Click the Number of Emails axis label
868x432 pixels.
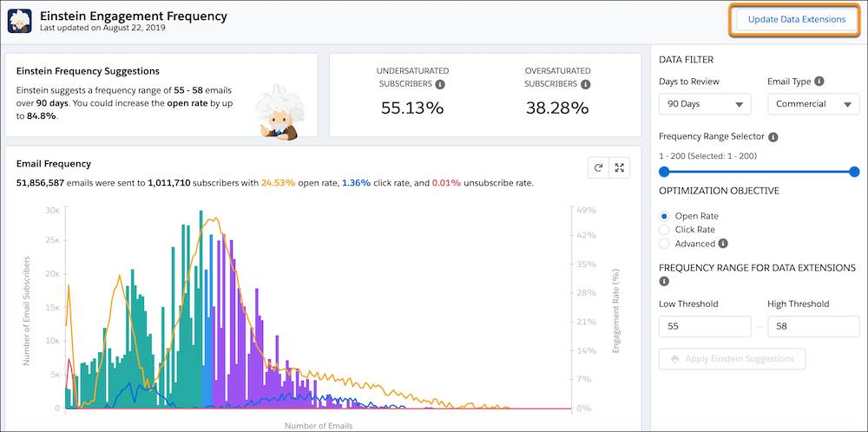coord(319,426)
